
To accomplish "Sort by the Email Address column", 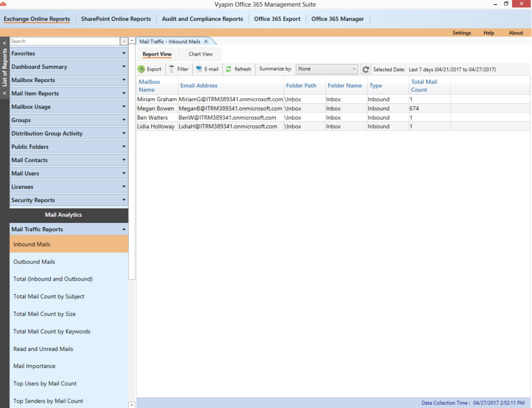I will click(231, 86).
